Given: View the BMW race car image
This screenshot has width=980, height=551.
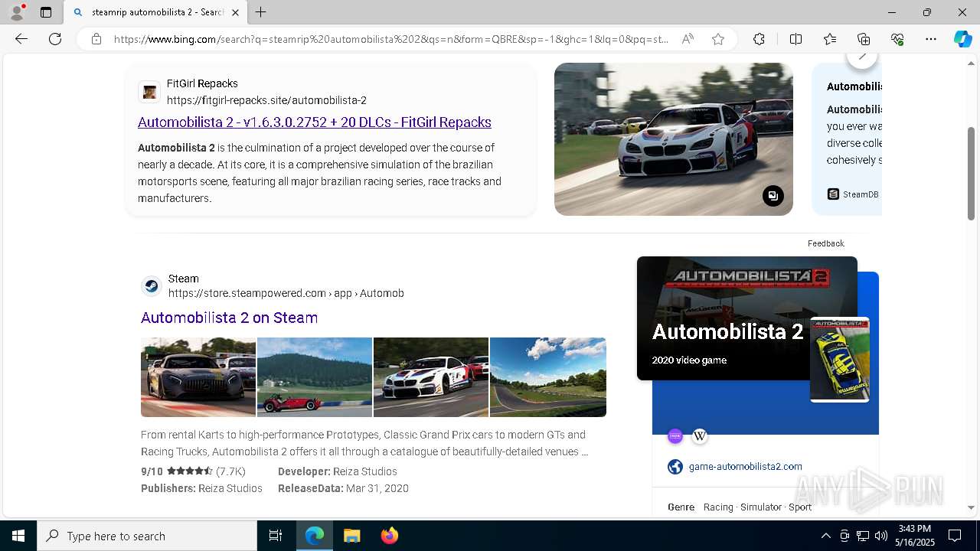Looking at the screenshot, I should point(674,139).
